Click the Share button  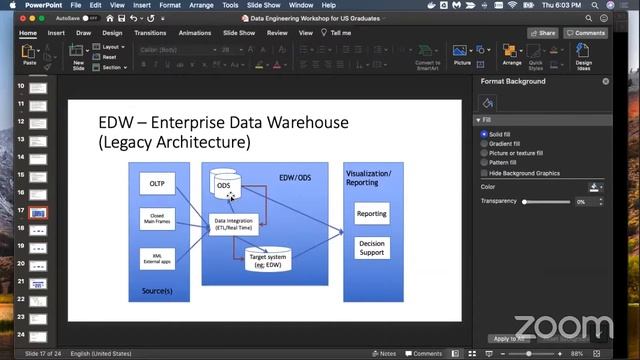point(543,33)
